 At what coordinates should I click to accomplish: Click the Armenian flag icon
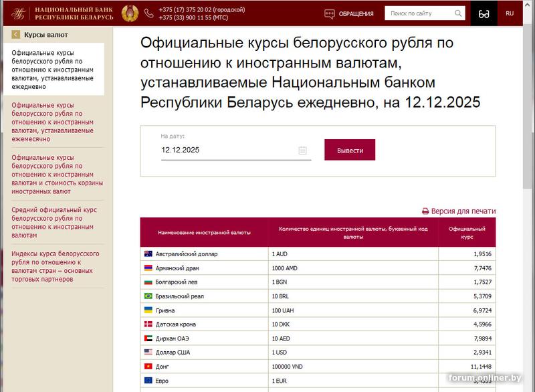tap(148, 268)
